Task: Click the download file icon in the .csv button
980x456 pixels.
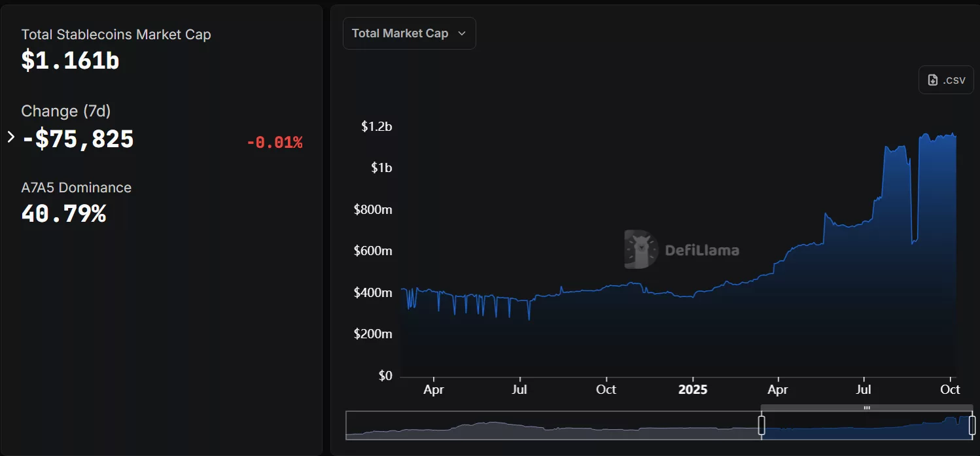Action: (x=933, y=80)
